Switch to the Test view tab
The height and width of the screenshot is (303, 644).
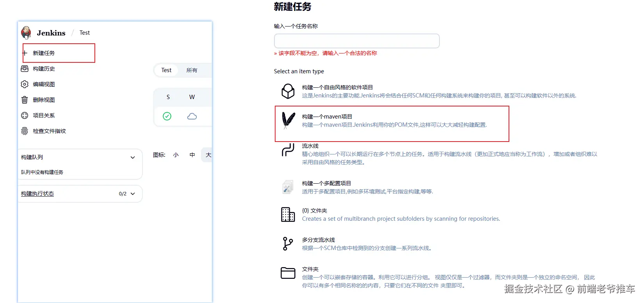coord(166,70)
